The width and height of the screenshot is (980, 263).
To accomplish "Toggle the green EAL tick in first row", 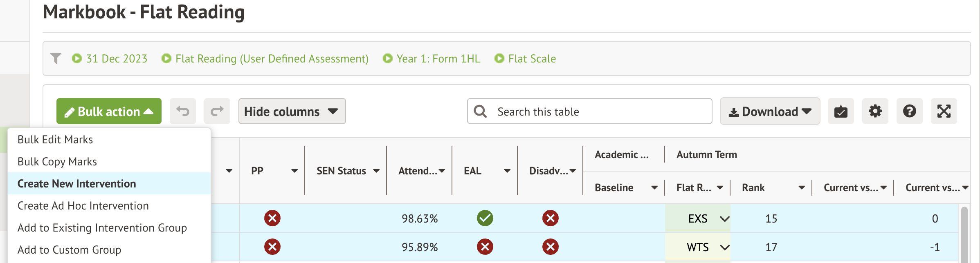I will (x=485, y=218).
